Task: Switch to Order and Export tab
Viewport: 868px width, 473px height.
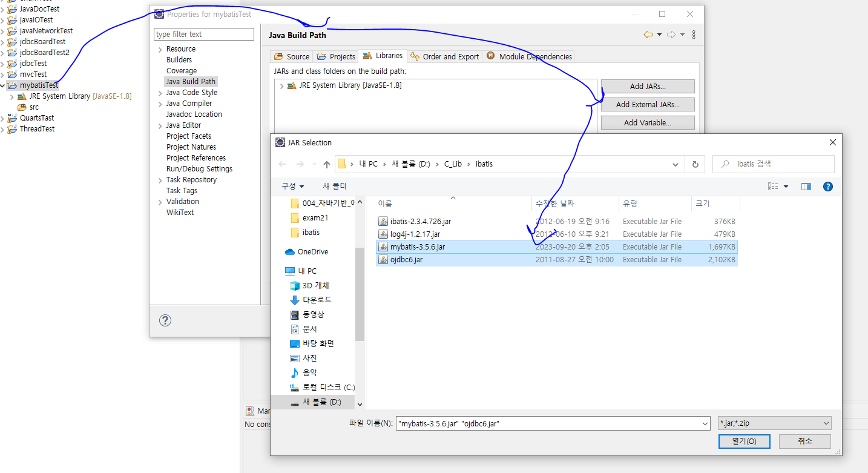Action: coord(445,57)
